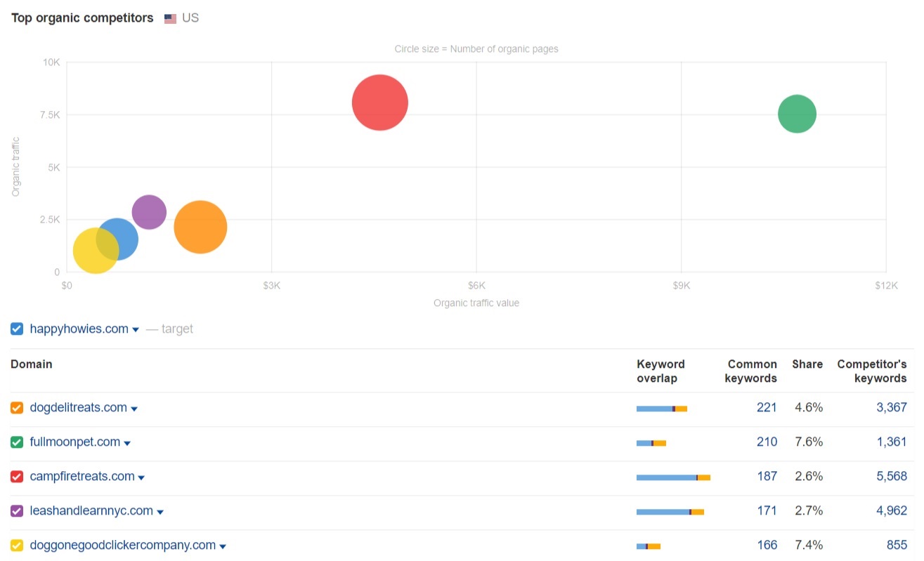Select the green bubble on the chart
The image size is (924, 561).
click(x=797, y=114)
